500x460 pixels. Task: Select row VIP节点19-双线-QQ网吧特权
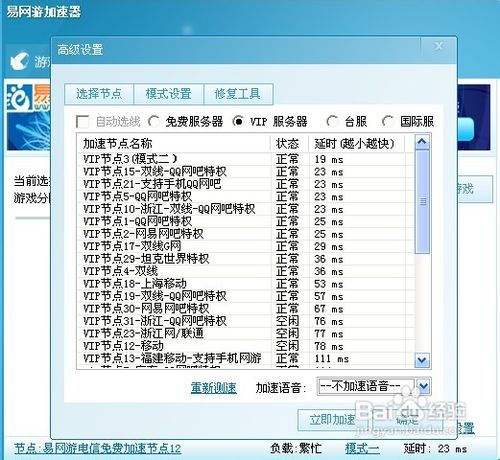point(246,296)
